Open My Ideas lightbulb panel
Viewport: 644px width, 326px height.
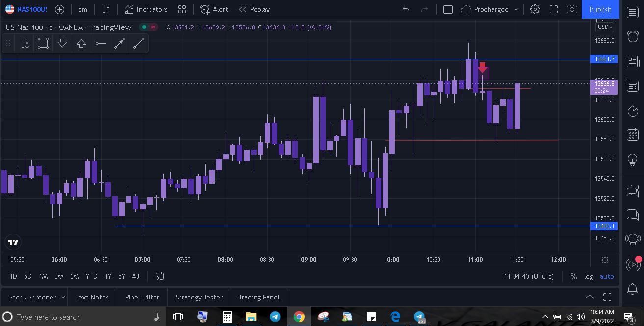(x=633, y=160)
